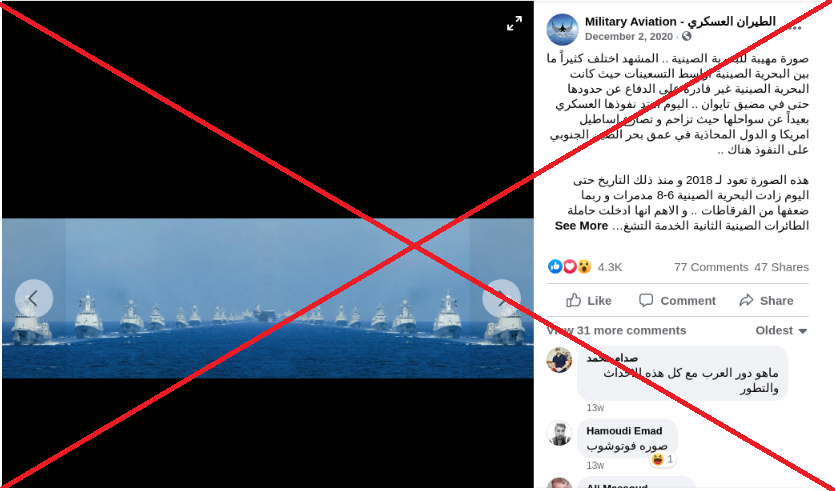This screenshot has width=836, height=491.
Task: View the like reaction icon list
Action: [555, 267]
